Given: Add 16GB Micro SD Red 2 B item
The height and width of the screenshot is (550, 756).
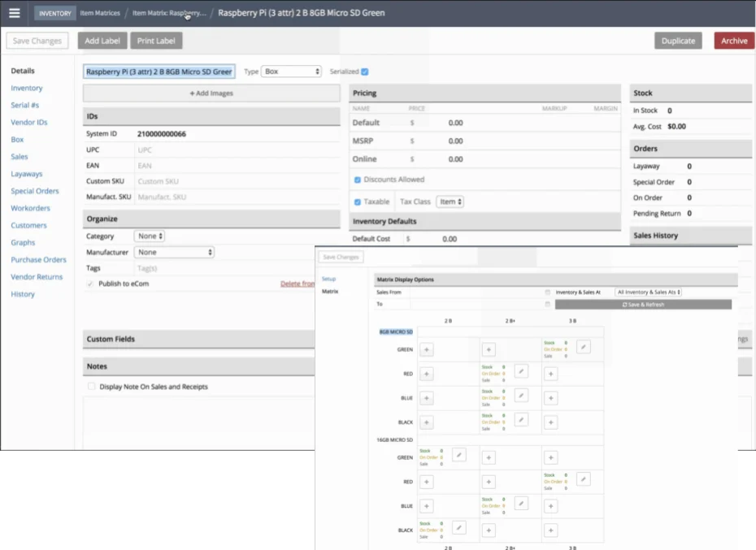Looking at the screenshot, I should click(x=426, y=482).
